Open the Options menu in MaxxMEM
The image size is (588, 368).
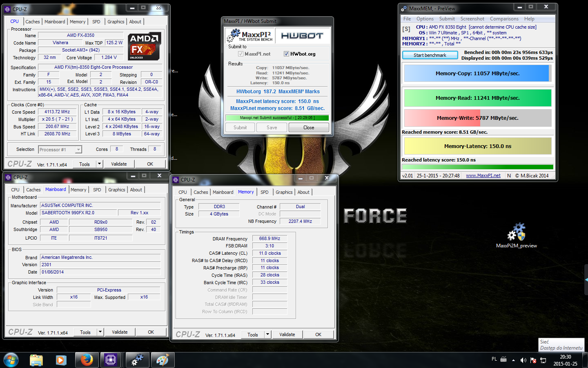pos(425,19)
